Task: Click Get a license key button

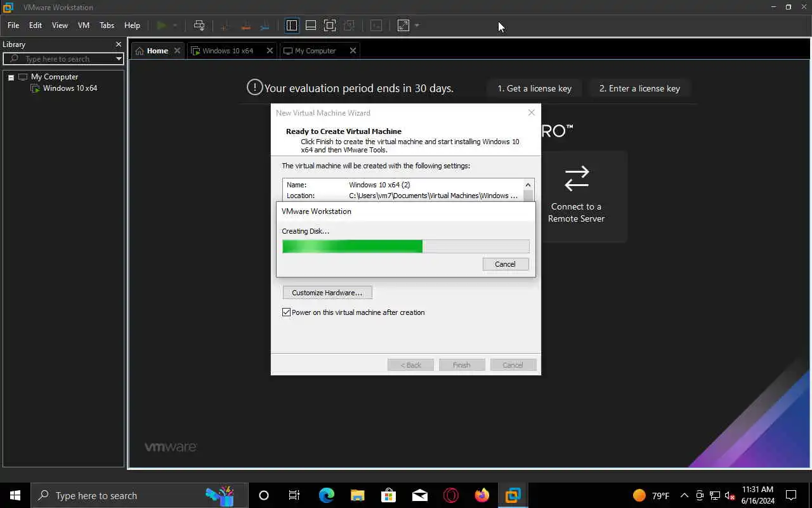Action: coord(534,88)
